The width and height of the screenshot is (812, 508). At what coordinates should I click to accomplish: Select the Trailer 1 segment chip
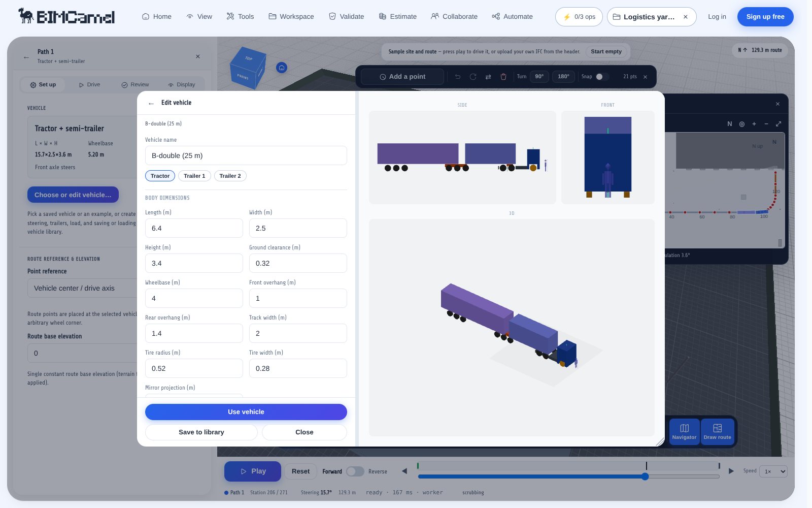click(x=194, y=176)
